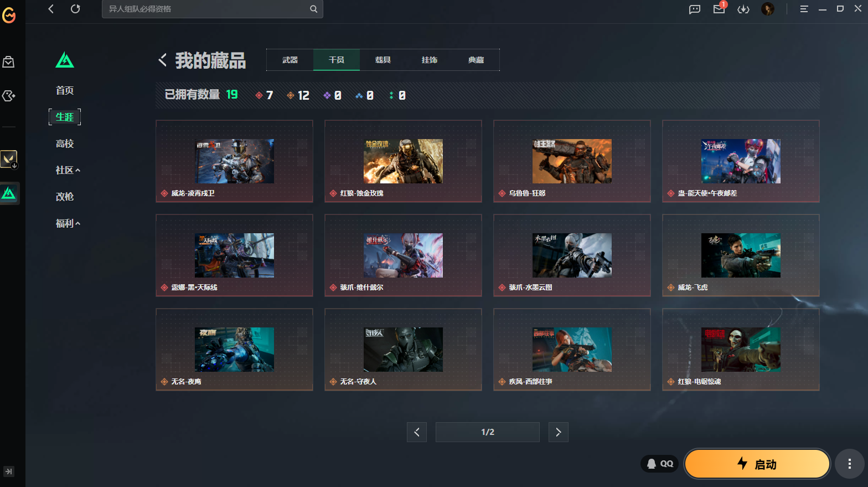Open the mail inbox icon
Screen dimensions: 868x487
point(719,9)
